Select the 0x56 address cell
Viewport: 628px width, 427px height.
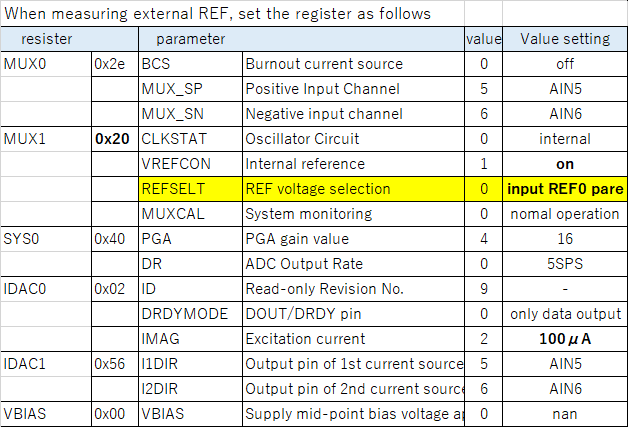click(115, 364)
